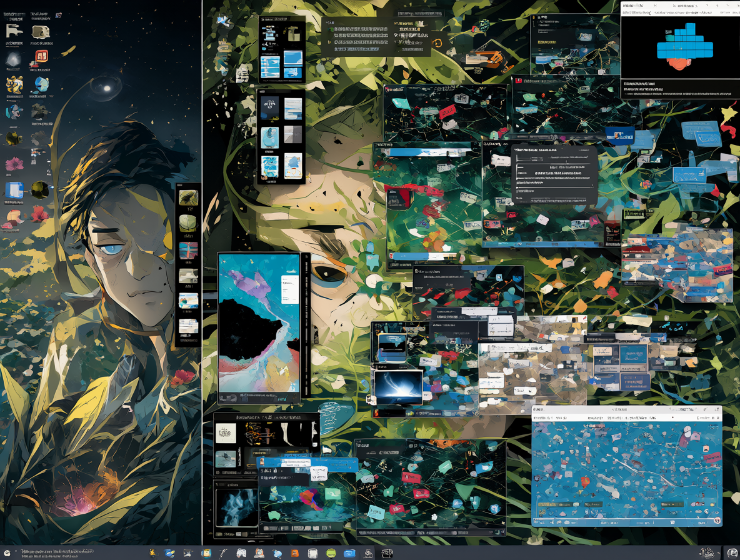Open the gray crystal desktop icon
This screenshot has height=560, width=740.
pyautogui.click(x=13, y=59)
